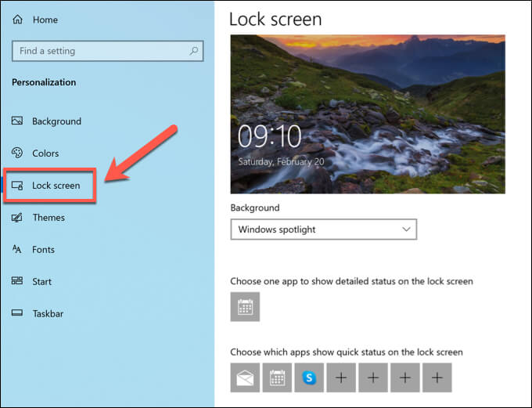Click the lock screen preview image
The height and width of the screenshot is (408, 532).
tap(368, 114)
